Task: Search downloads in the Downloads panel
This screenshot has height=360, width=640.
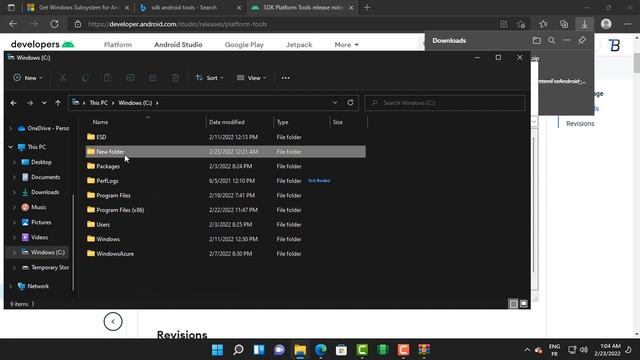Action: point(551,40)
